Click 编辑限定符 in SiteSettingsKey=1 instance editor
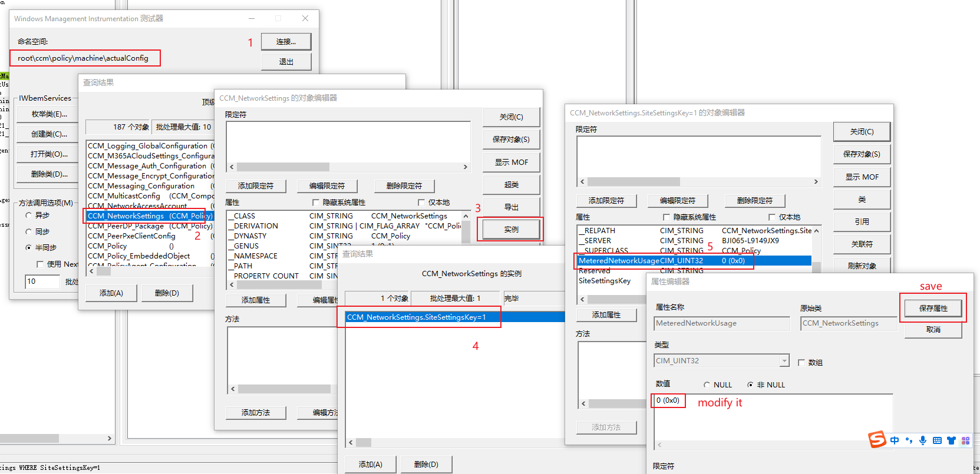Screen dimensions: 980x474 pos(678,201)
